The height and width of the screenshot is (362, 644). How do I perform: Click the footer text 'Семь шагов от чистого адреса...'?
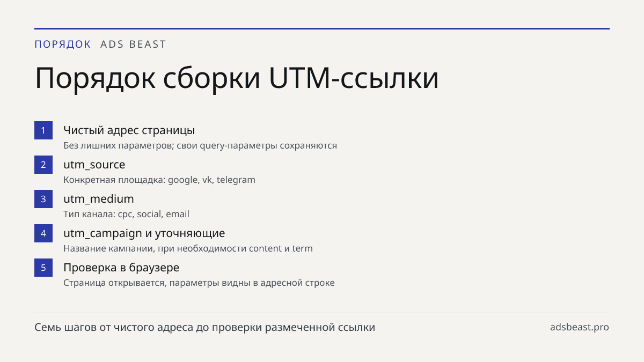tap(205, 327)
